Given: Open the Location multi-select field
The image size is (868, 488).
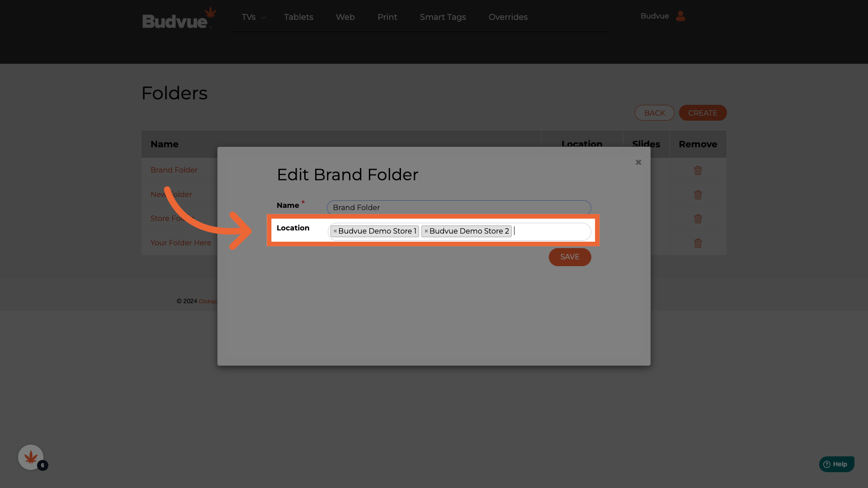Looking at the screenshot, I should click(x=552, y=232).
